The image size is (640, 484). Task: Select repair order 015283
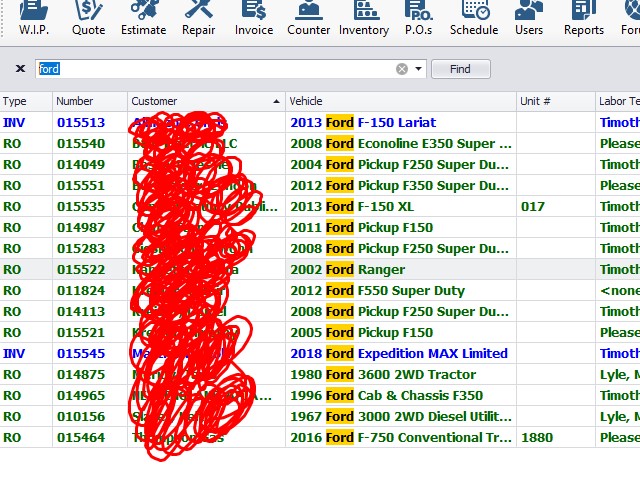pos(81,249)
